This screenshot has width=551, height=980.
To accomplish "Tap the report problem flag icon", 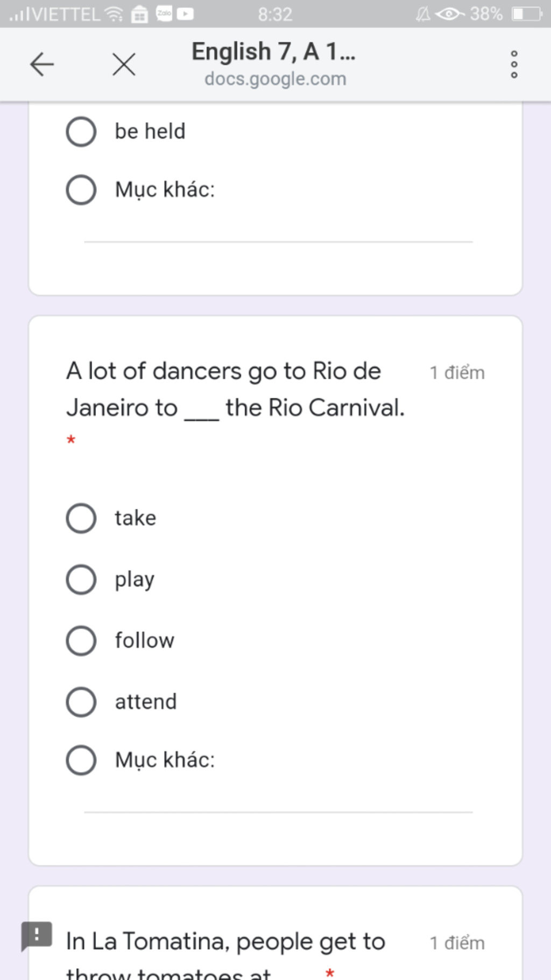I will coord(36,935).
